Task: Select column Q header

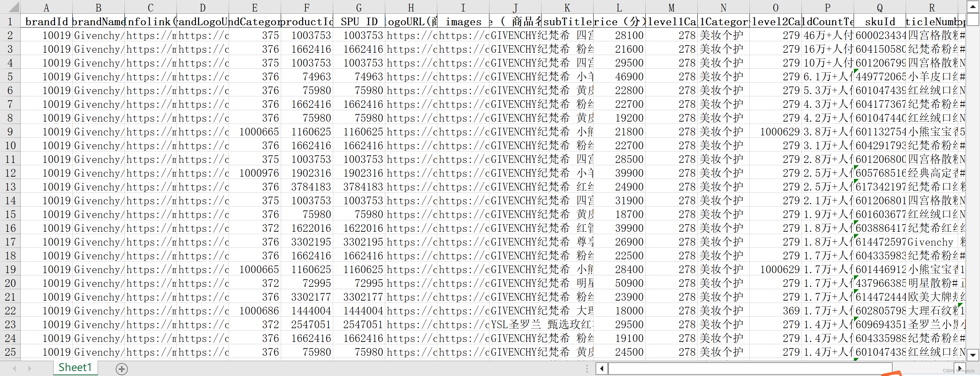Action: [x=880, y=7]
